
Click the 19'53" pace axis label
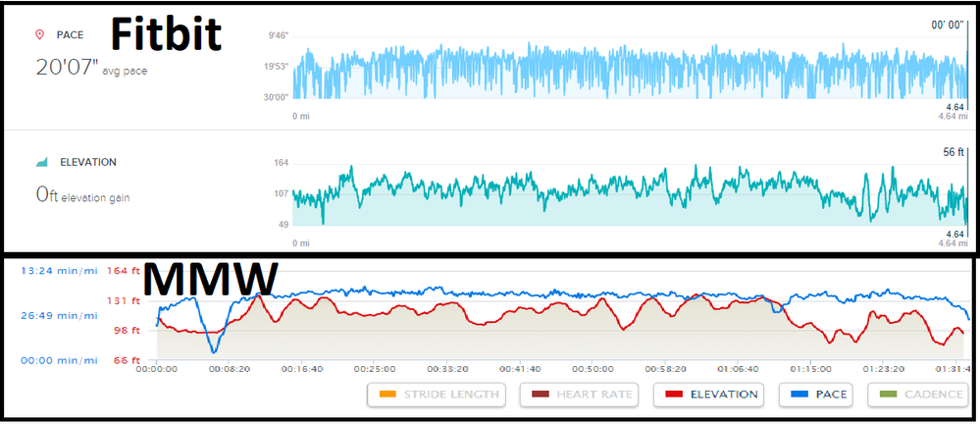coord(278,66)
